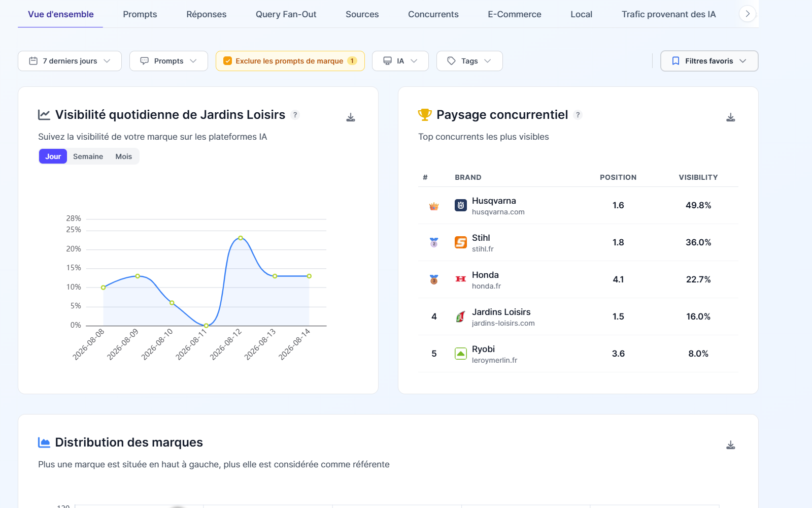Toggle Exclure les prompts de marque checkbox
The width and height of the screenshot is (812, 508).
[x=228, y=61]
